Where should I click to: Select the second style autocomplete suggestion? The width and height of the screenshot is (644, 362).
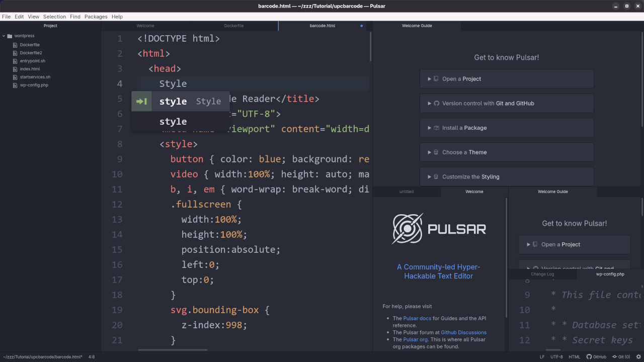(x=173, y=122)
